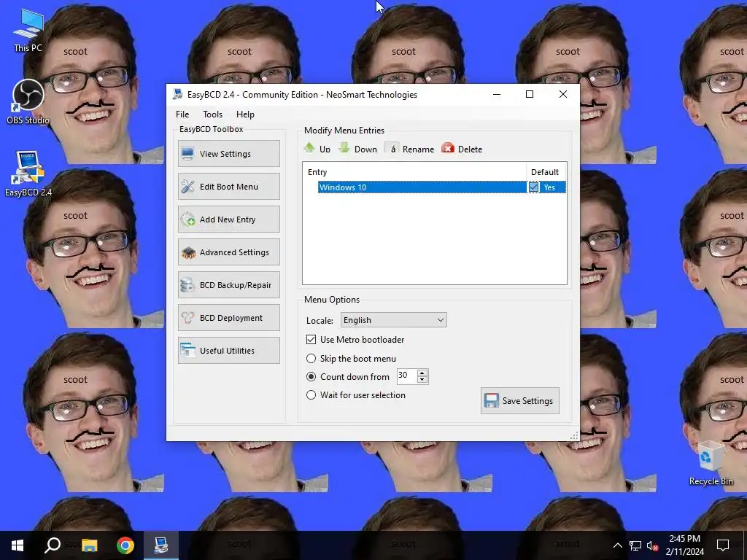
Task: Select This PC desktop icon
Action: [28, 31]
